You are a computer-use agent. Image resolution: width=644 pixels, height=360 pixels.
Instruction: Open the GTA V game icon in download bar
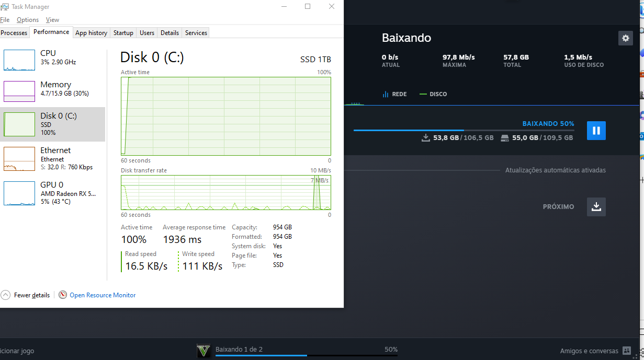click(x=204, y=351)
